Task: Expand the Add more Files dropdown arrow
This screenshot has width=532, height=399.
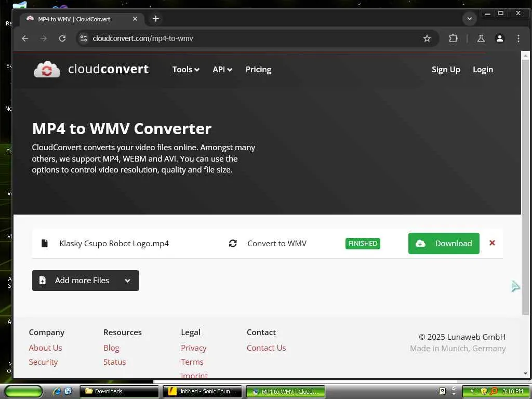Action: click(128, 281)
